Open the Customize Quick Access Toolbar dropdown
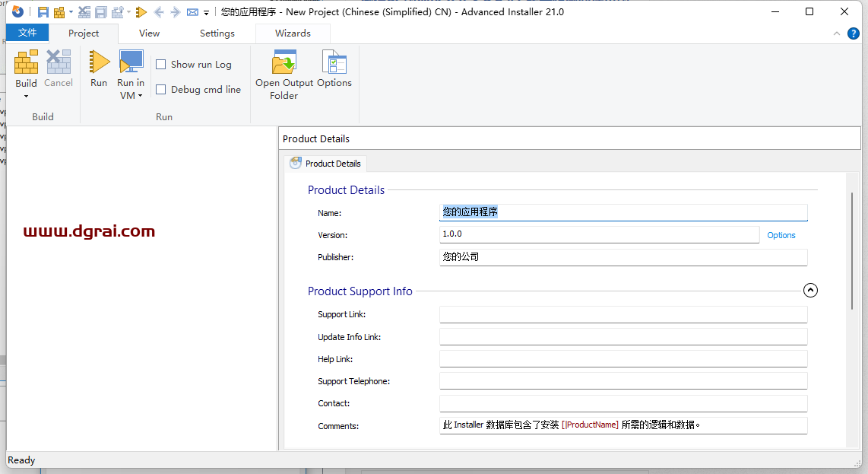 206,13
